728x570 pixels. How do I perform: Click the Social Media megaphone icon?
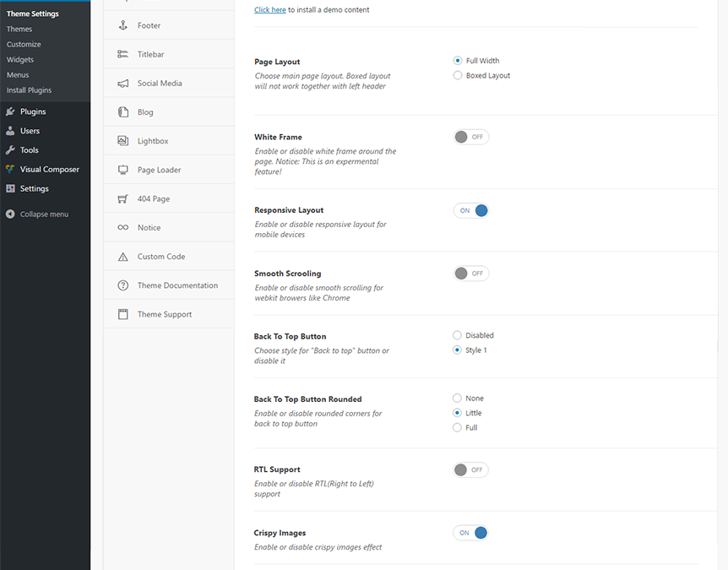tap(123, 83)
